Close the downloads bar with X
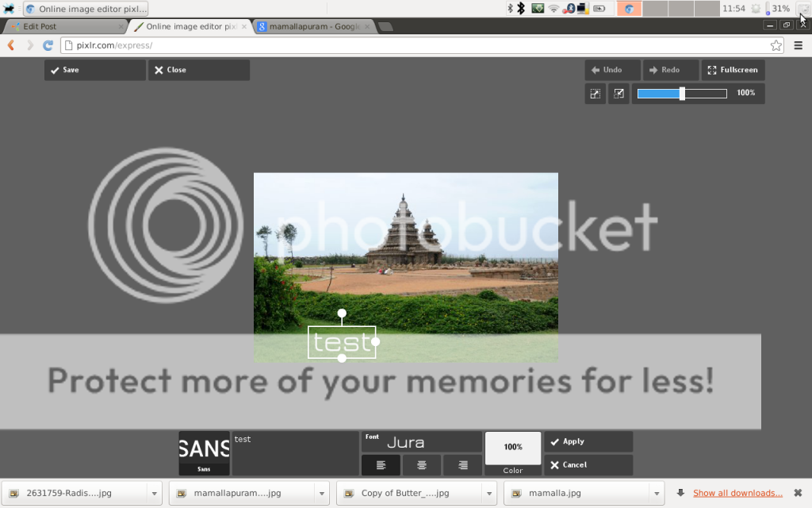Image resolution: width=812 pixels, height=508 pixels. pos(796,493)
